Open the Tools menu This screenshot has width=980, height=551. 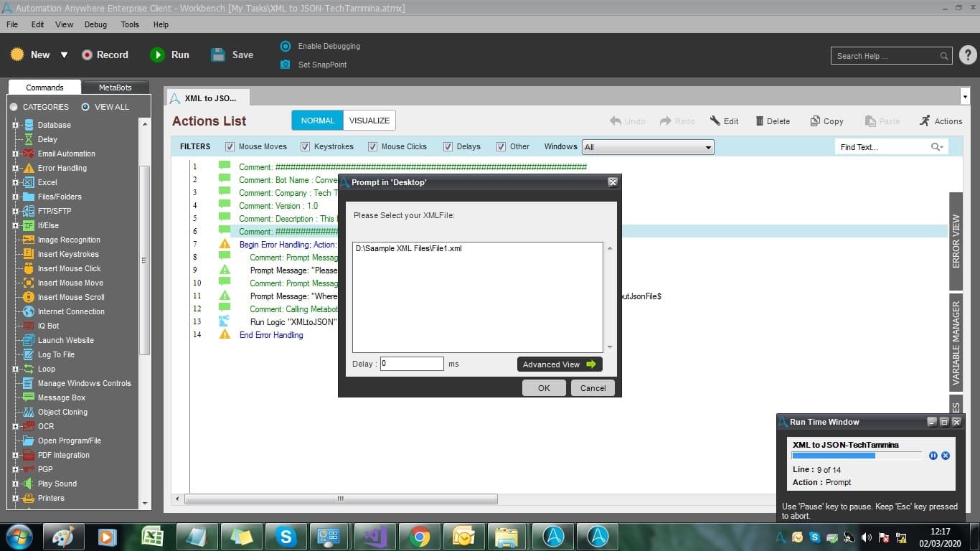[130, 24]
